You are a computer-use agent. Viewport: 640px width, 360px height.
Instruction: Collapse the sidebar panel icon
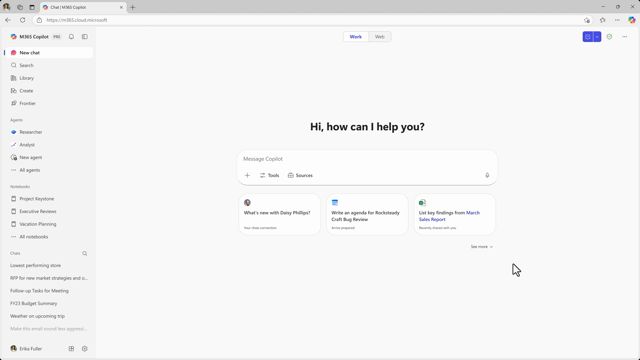(x=85, y=37)
